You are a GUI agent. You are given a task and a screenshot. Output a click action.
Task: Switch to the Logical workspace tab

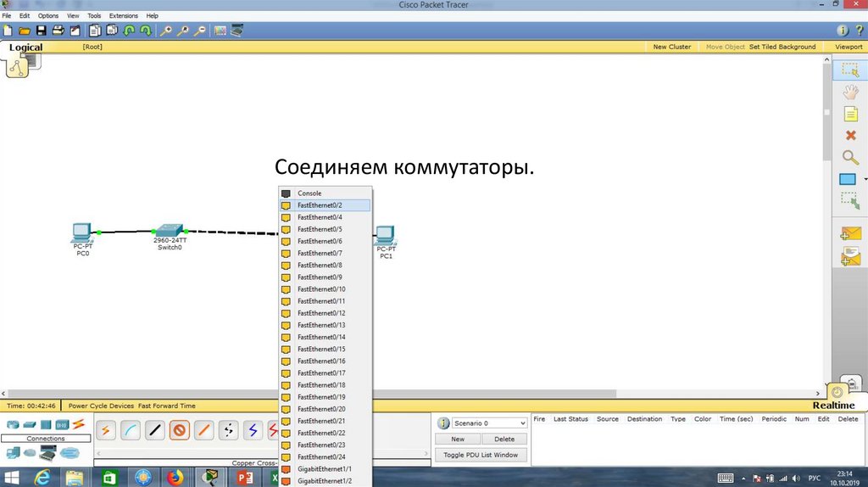25,48
